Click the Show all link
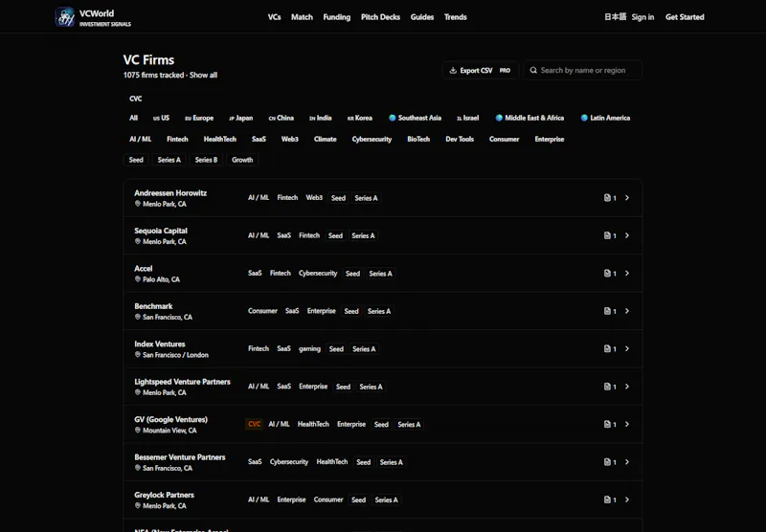The width and height of the screenshot is (766, 532). 203,76
